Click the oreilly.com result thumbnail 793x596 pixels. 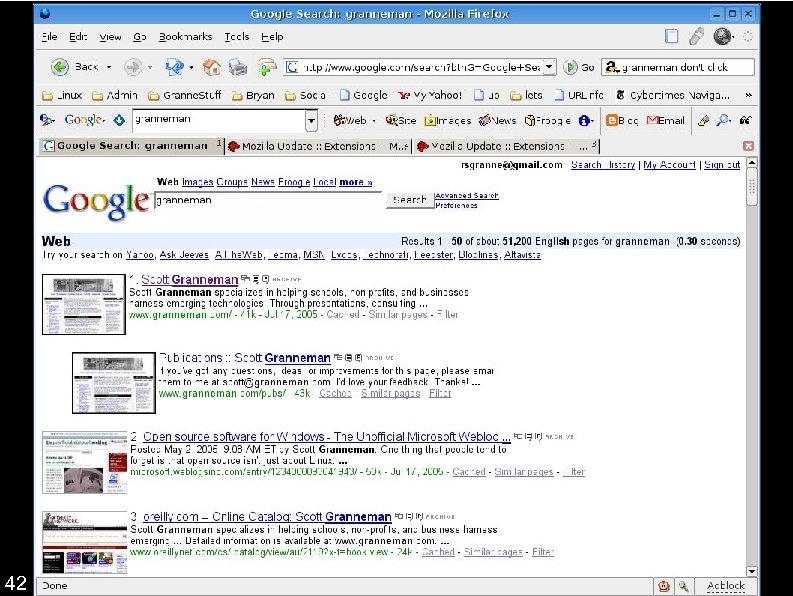click(x=84, y=542)
